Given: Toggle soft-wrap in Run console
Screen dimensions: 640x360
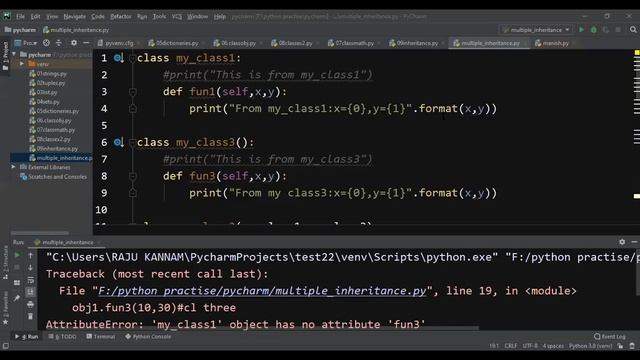Looking at the screenshot, I should (x=31, y=280).
